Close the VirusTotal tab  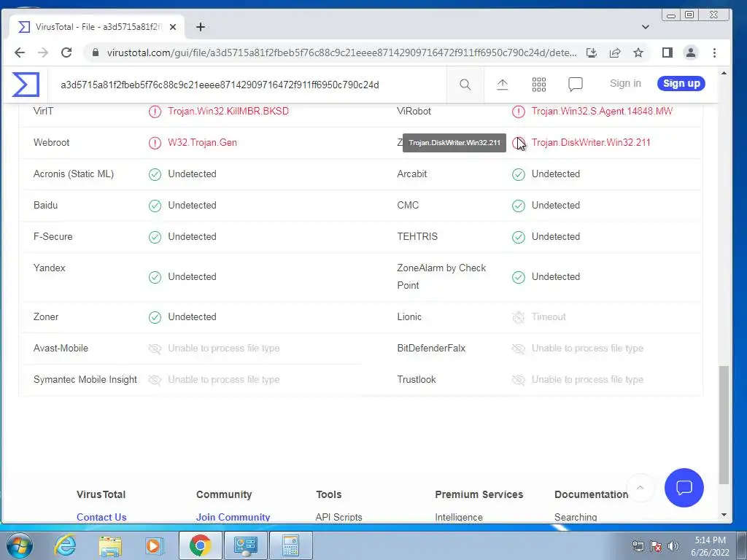coord(173,27)
